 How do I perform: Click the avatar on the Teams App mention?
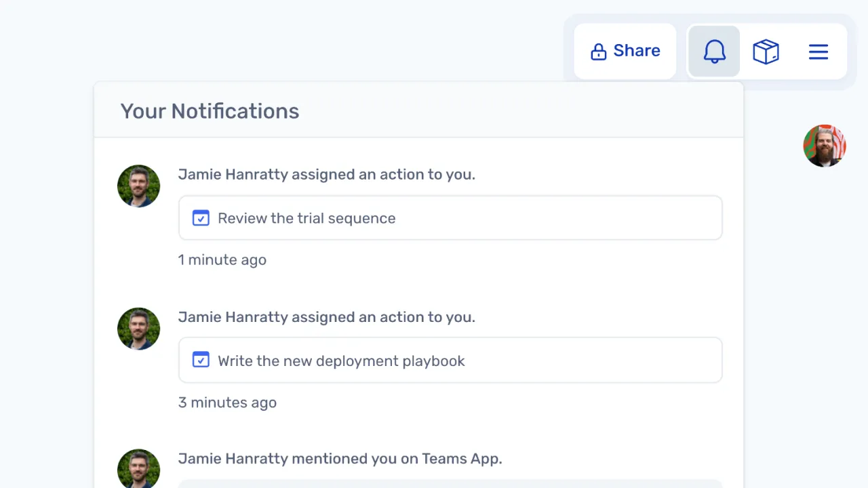point(138,468)
